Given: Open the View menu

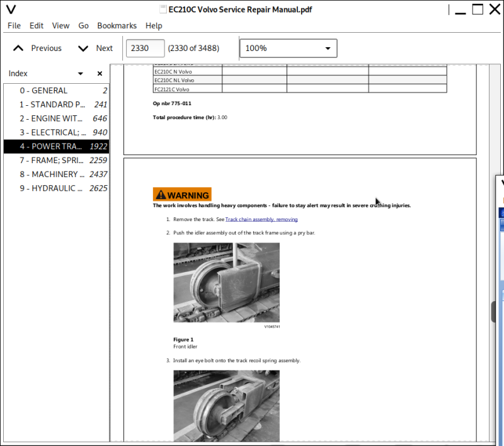Looking at the screenshot, I should point(60,26).
